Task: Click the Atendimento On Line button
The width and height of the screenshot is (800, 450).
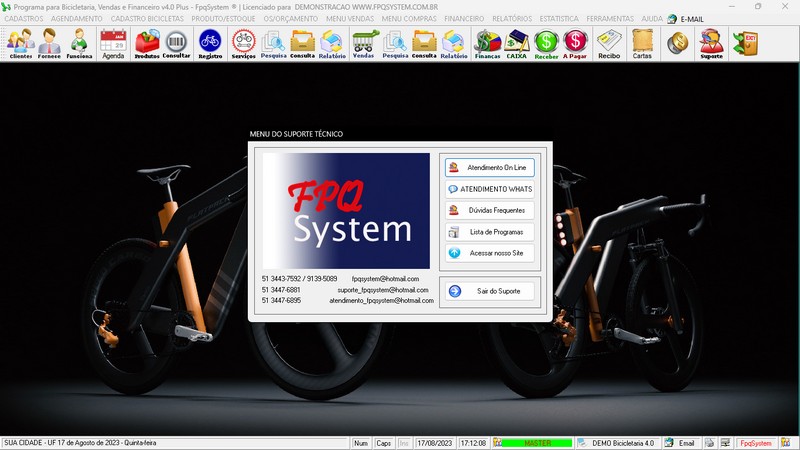Action: [490, 167]
